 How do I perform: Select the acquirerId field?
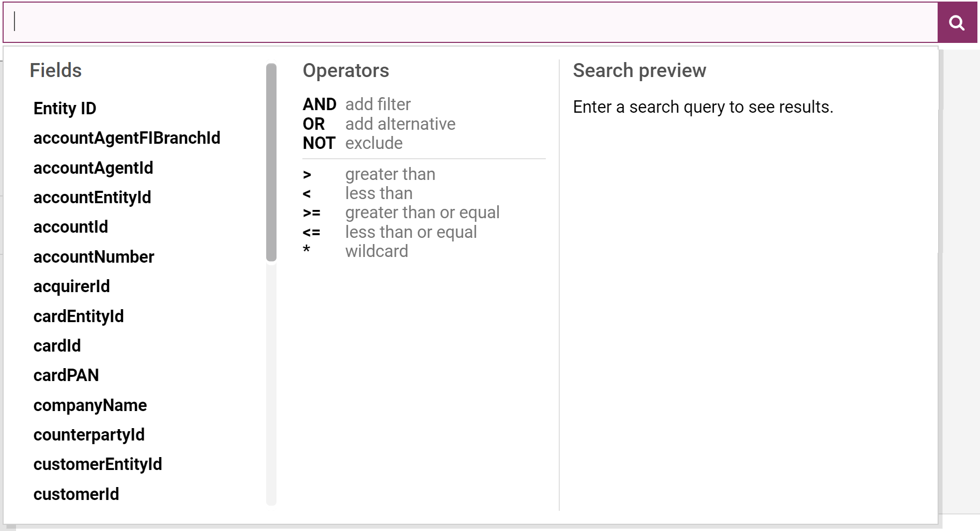72,286
